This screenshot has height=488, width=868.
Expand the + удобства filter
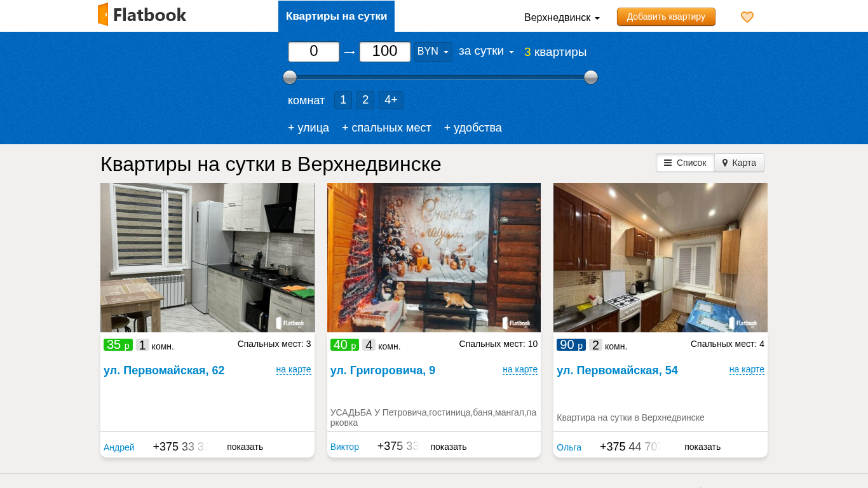tap(473, 128)
